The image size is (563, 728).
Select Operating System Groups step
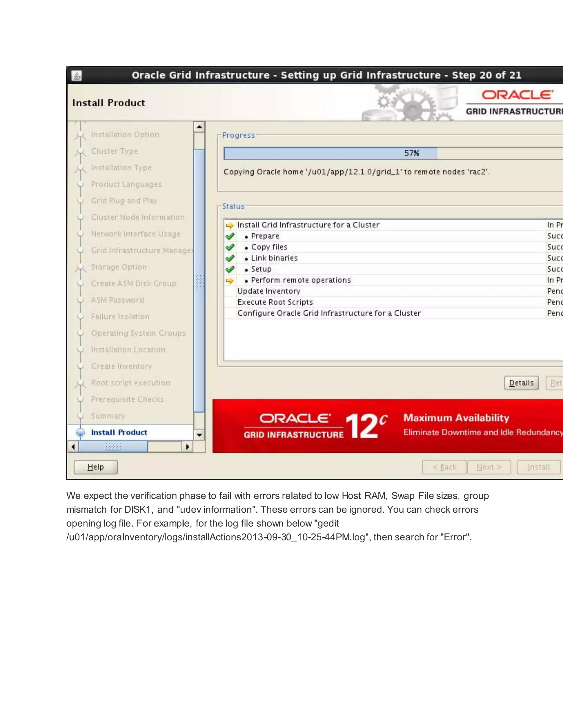coord(139,333)
